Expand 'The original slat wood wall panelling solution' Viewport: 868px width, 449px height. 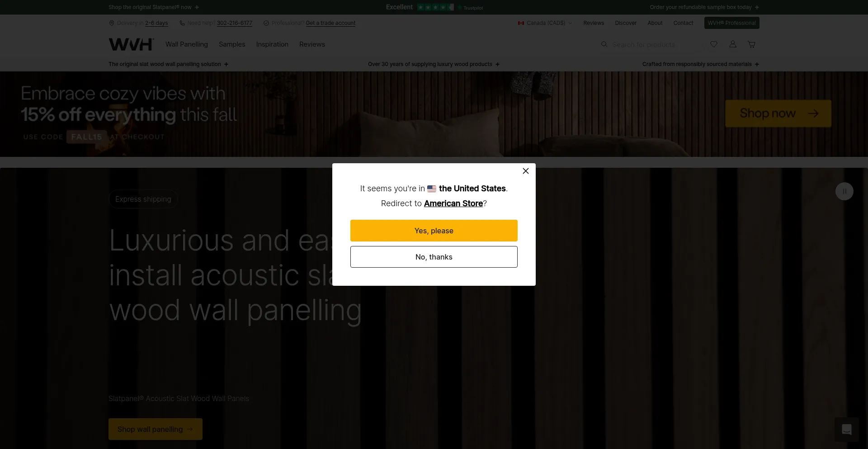[x=168, y=64]
